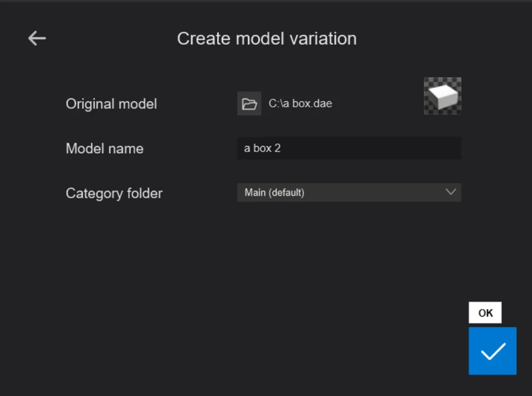Place cursor after "a box 2" text
The width and height of the screenshot is (532, 396).
coord(282,148)
